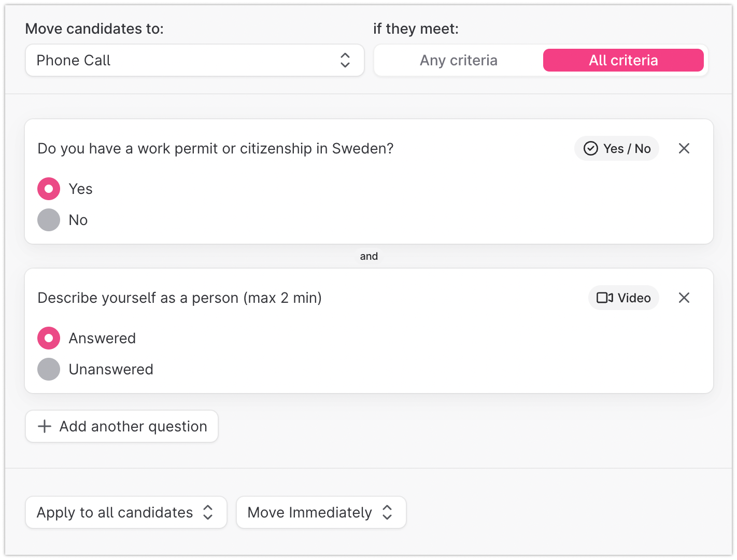Image resolution: width=737 pixels, height=560 pixels.
Task: Click the Apply to all candidates chevron
Action: [208, 512]
